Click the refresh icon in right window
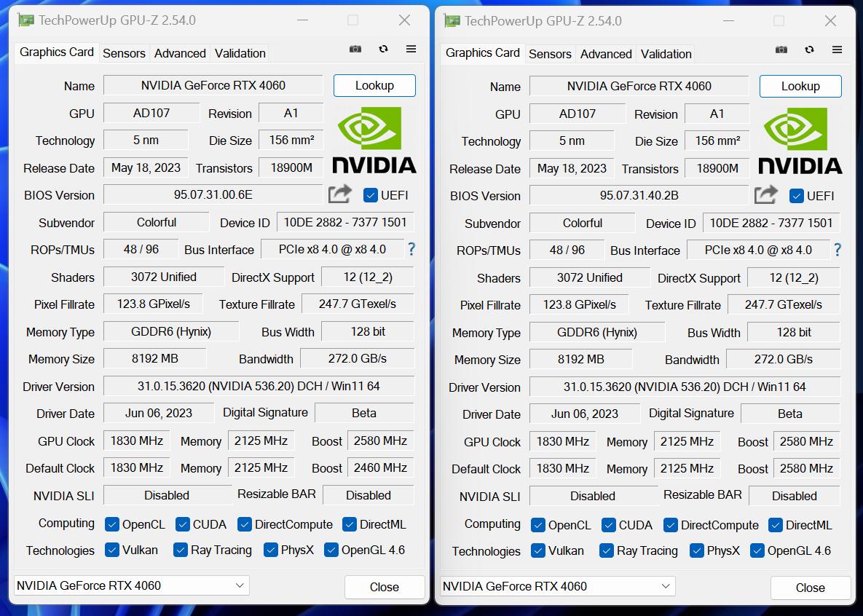This screenshot has height=616, width=863. (x=810, y=50)
